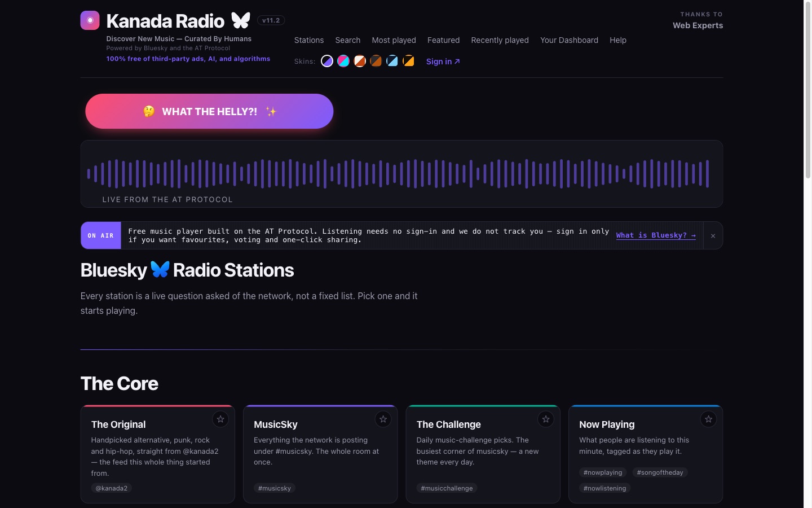
Task: Click the ON AIR badge
Action: [x=101, y=235]
